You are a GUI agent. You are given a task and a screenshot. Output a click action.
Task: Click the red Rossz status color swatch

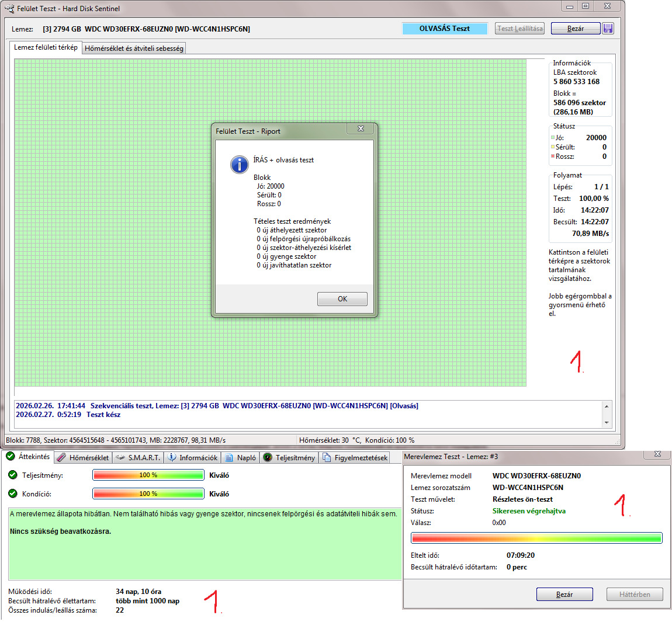coord(553,157)
